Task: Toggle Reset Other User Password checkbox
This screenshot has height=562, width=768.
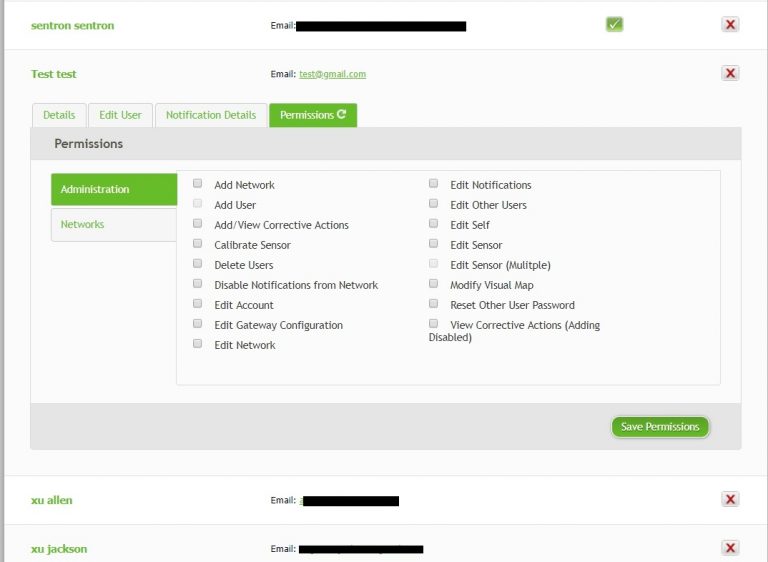Action: (434, 304)
